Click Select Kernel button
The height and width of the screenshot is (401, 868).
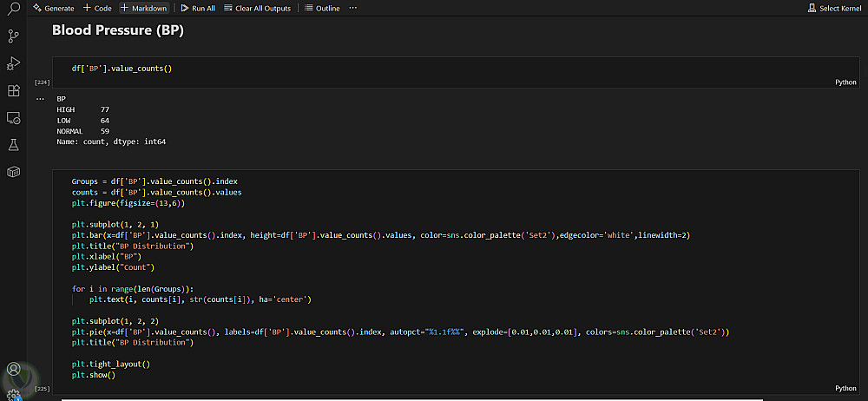point(834,9)
